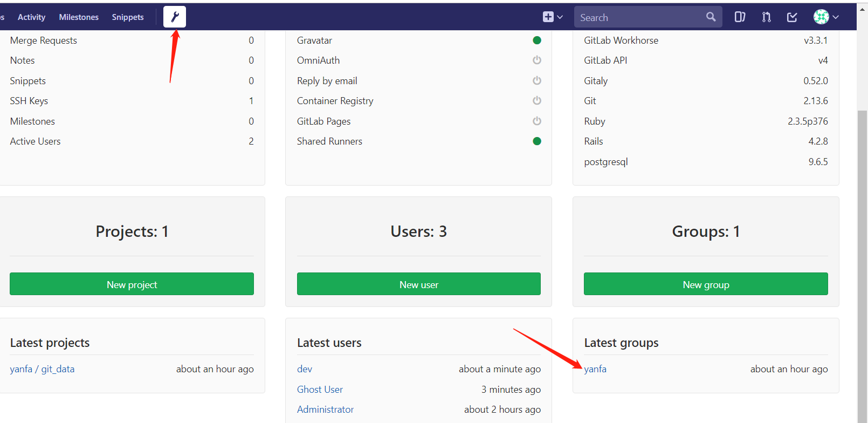
Task: Expand the plus new-item dropdown
Action: pyautogui.click(x=553, y=17)
